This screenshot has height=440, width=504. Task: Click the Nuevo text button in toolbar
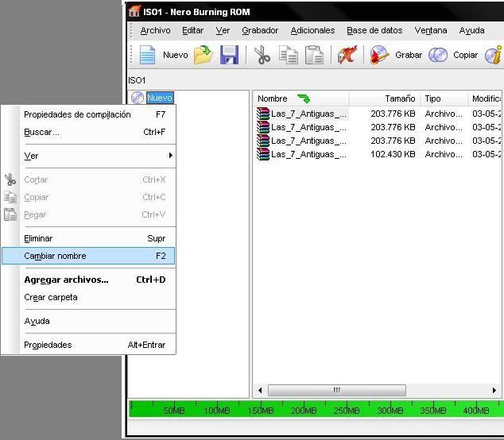pos(176,55)
